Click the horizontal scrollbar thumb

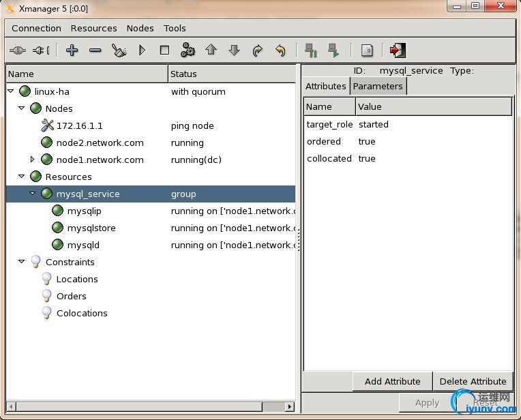pyautogui.click(x=139, y=406)
